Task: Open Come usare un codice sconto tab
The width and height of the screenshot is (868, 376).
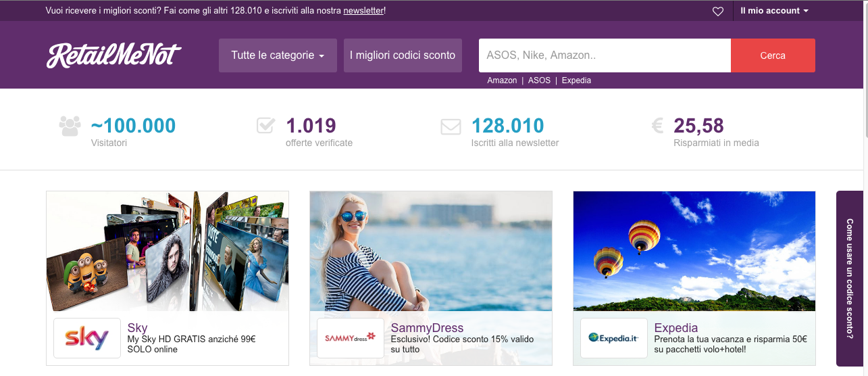Action: tap(850, 278)
